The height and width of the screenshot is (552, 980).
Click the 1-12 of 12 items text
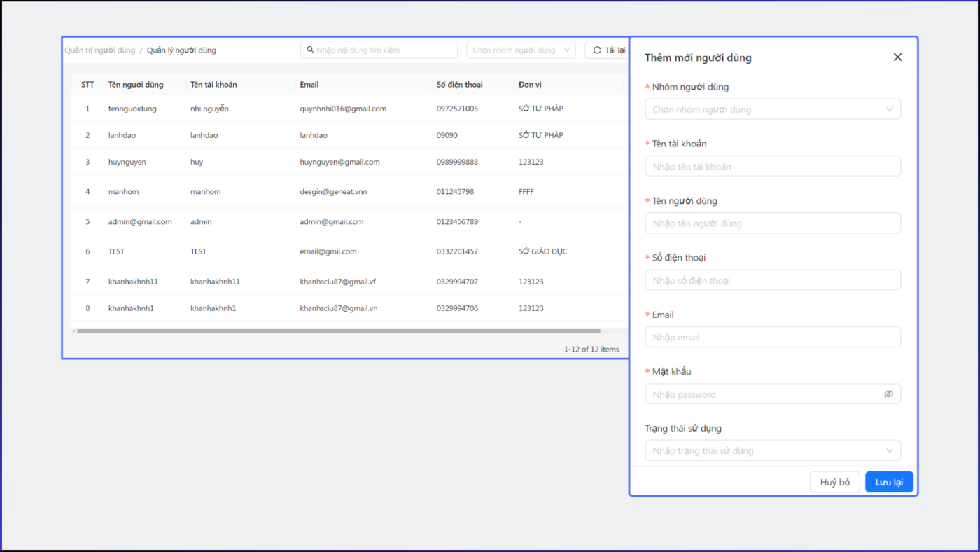point(591,349)
